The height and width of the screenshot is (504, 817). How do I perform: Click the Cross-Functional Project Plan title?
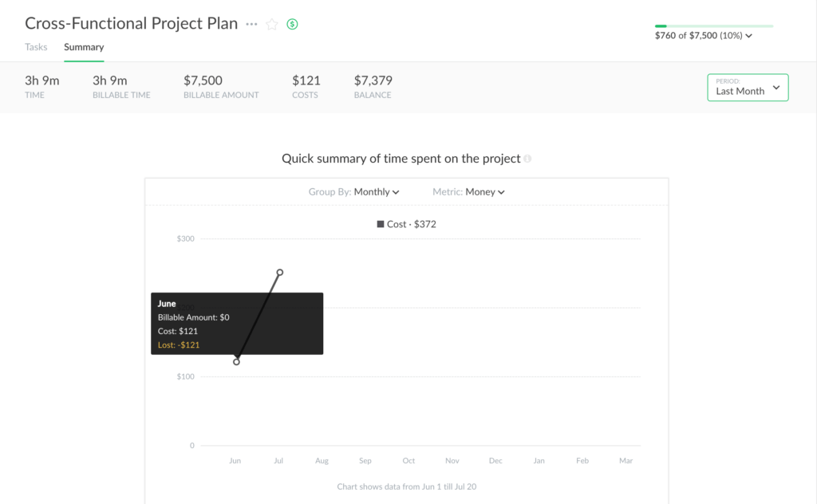(x=131, y=23)
